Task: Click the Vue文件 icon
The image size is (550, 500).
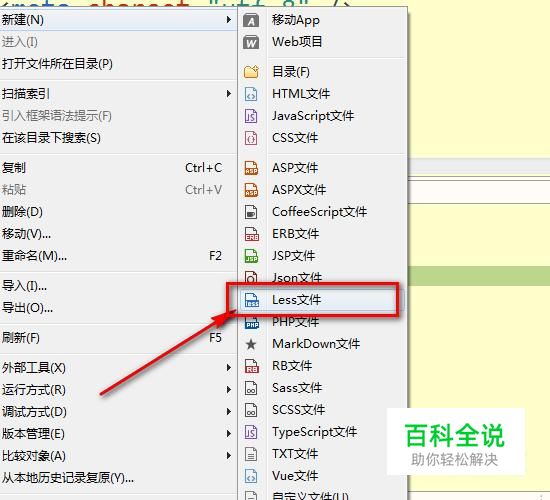Action: (x=251, y=476)
